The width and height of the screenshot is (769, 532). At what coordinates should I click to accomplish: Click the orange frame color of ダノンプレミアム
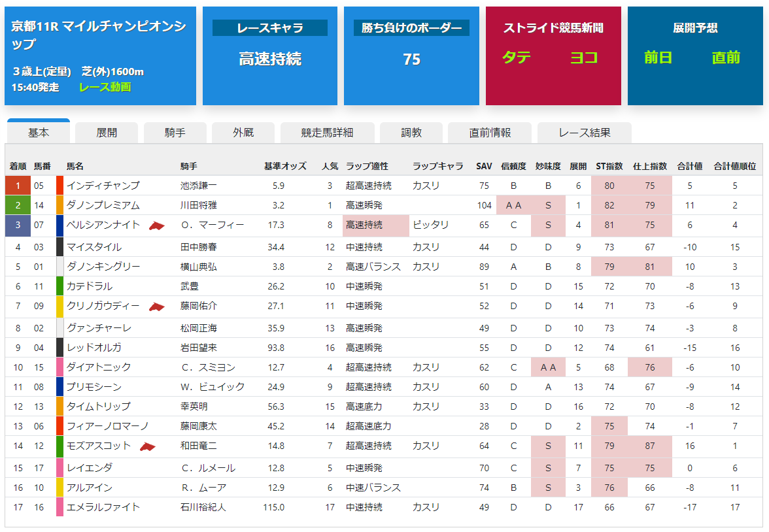(60, 205)
